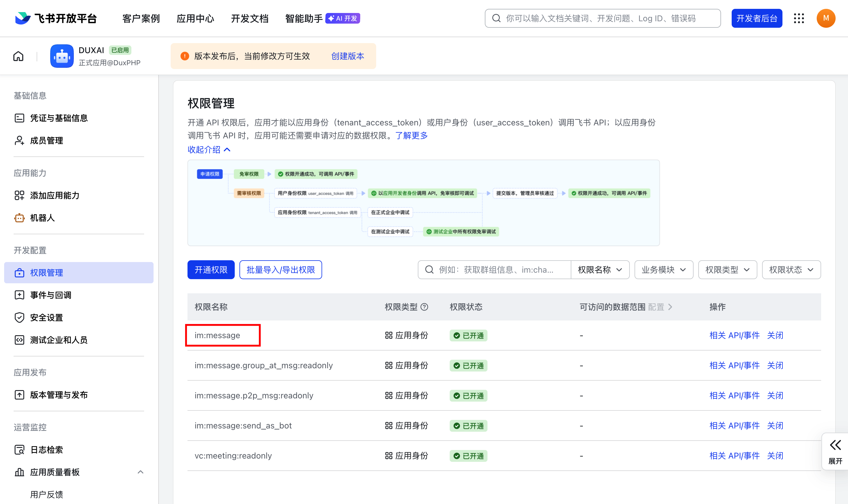This screenshot has height=504, width=848.
Task: Open 应用中心 from the top menu
Action: click(x=195, y=18)
